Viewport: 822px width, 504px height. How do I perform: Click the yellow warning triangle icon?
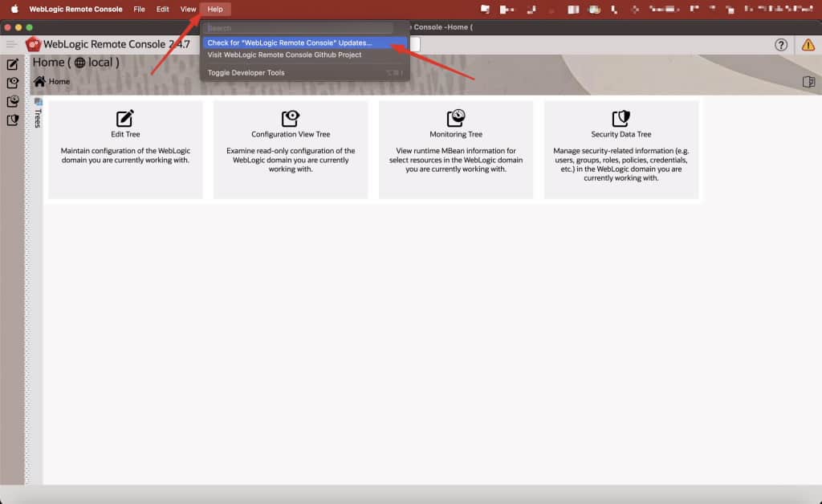click(808, 46)
